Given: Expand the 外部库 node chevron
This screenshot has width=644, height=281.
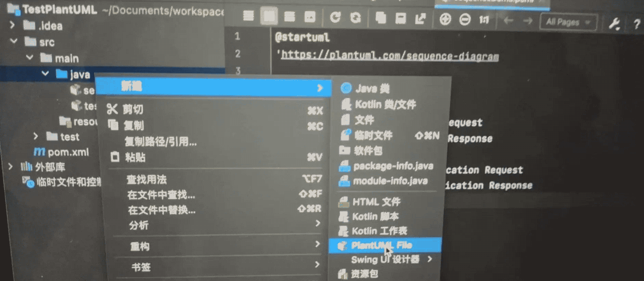Looking at the screenshot, I should click(10, 166).
